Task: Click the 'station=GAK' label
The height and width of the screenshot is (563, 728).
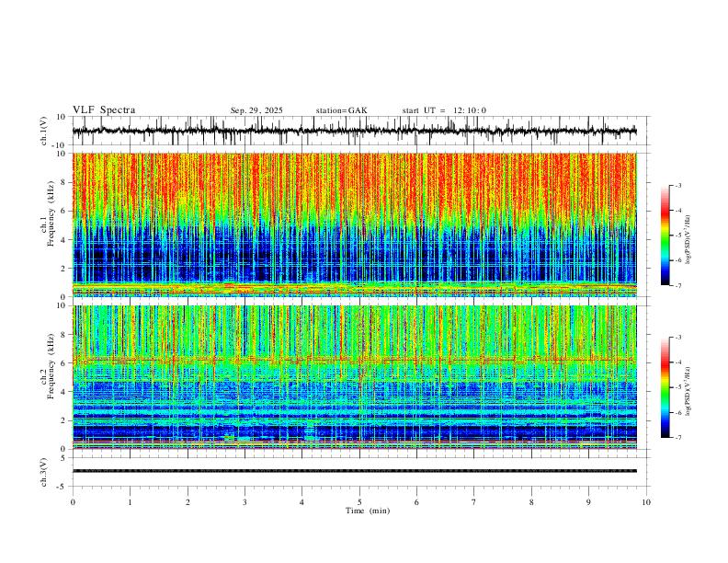Action: point(341,110)
